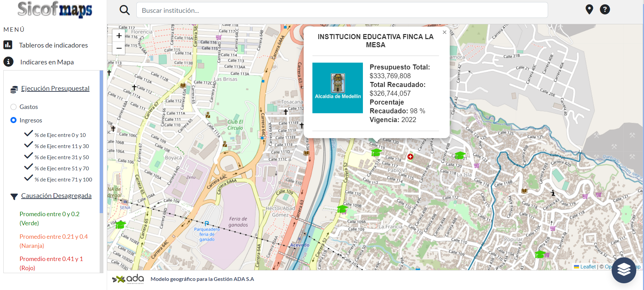Click school marker near Calle 109B
Image resolution: width=644 pixels, height=290 pixels.
click(x=342, y=209)
